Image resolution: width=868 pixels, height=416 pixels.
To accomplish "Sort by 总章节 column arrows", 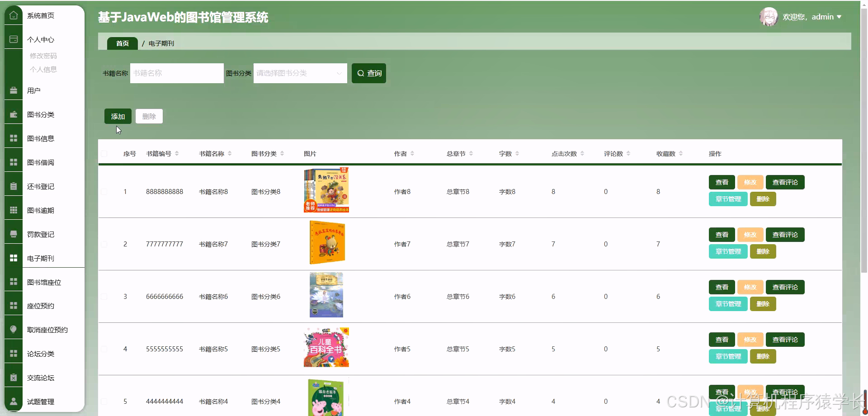I will click(471, 154).
